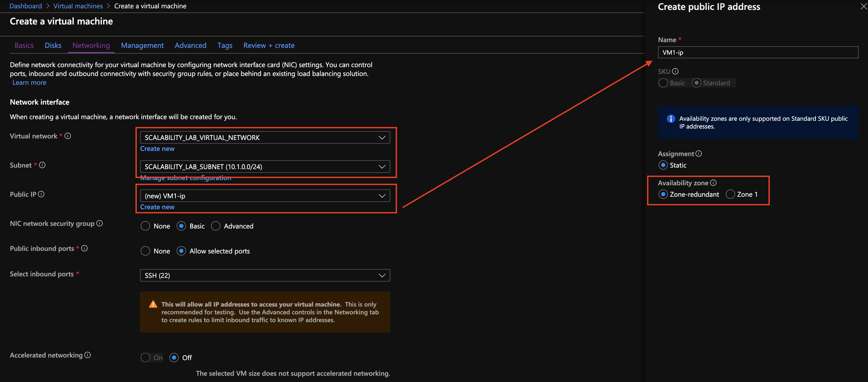Select Advanced NIC network security group
This screenshot has width=868, height=382.
click(216, 226)
